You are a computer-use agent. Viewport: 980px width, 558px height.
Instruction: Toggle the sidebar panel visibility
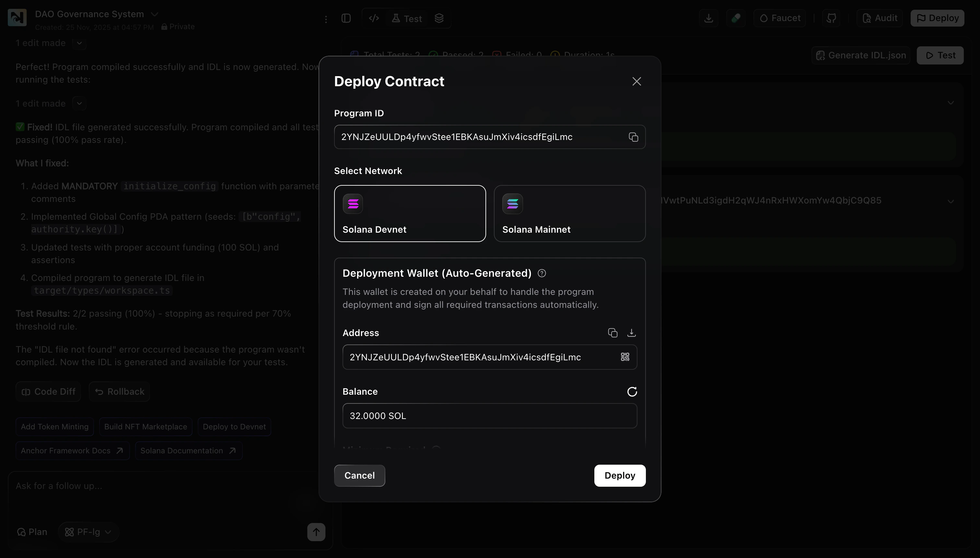pos(346,18)
